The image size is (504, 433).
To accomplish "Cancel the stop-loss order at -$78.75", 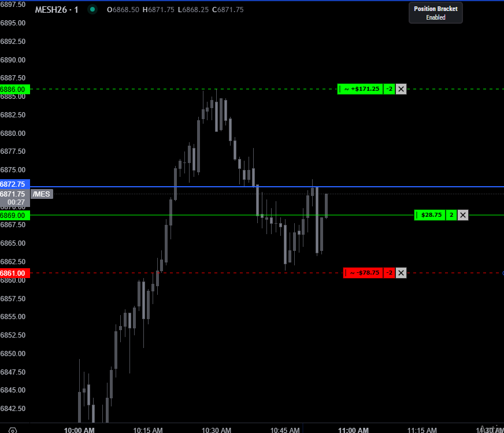I will click(401, 273).
